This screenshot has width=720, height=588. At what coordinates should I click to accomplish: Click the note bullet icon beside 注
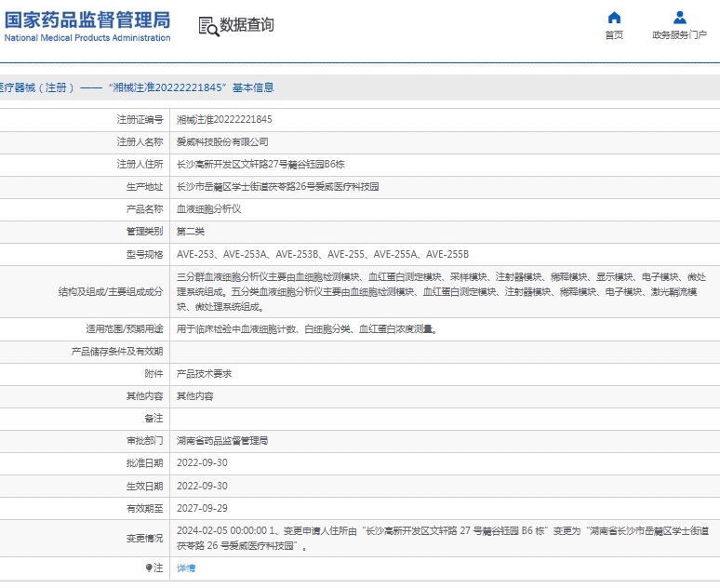[148, 568]
